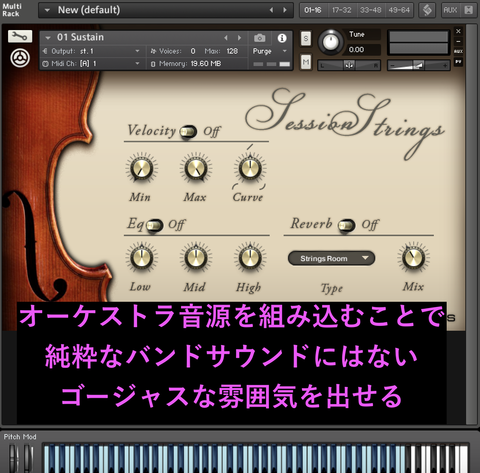This screenshot has width=480, height=473.
Task: Open the snapshot view with the camera icon
Action: (x=260, y=38)
